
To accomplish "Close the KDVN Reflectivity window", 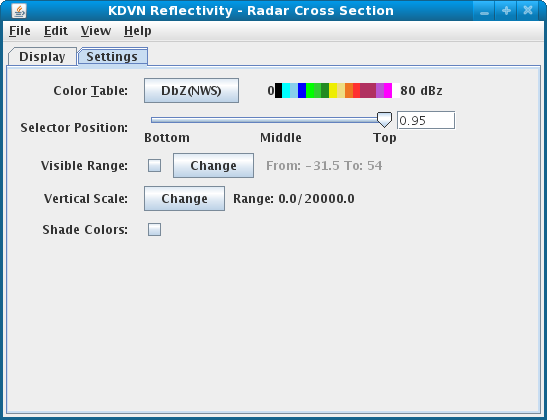I will coord(528,11).
